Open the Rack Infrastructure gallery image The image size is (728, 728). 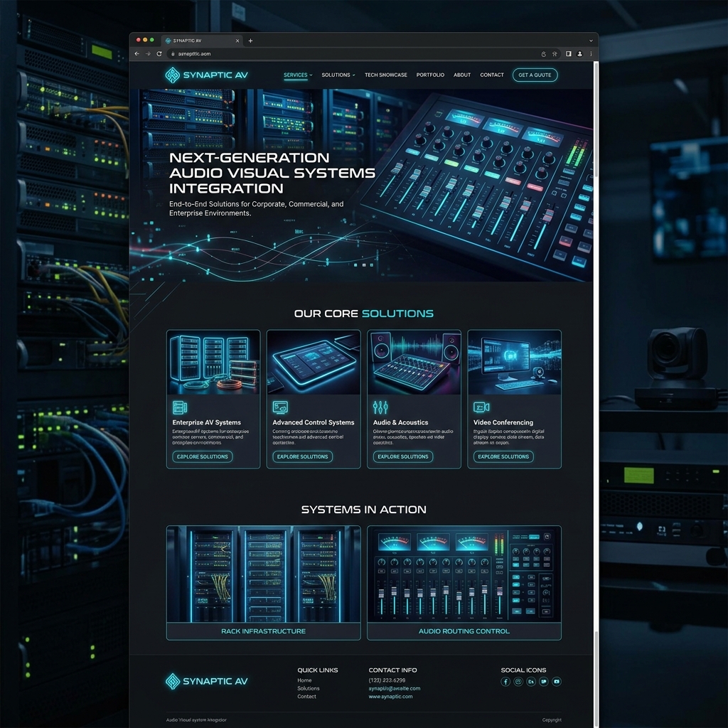263,574
